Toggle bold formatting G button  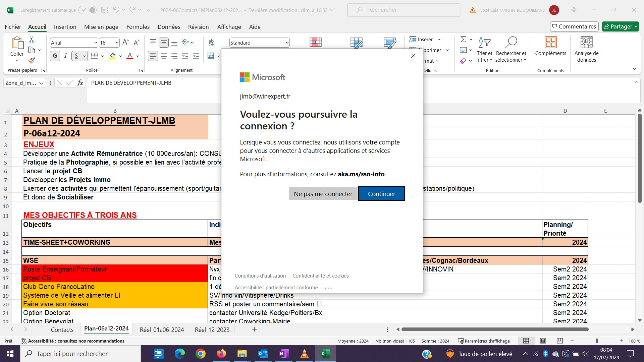pyautogui.click(x=55, y=56)
